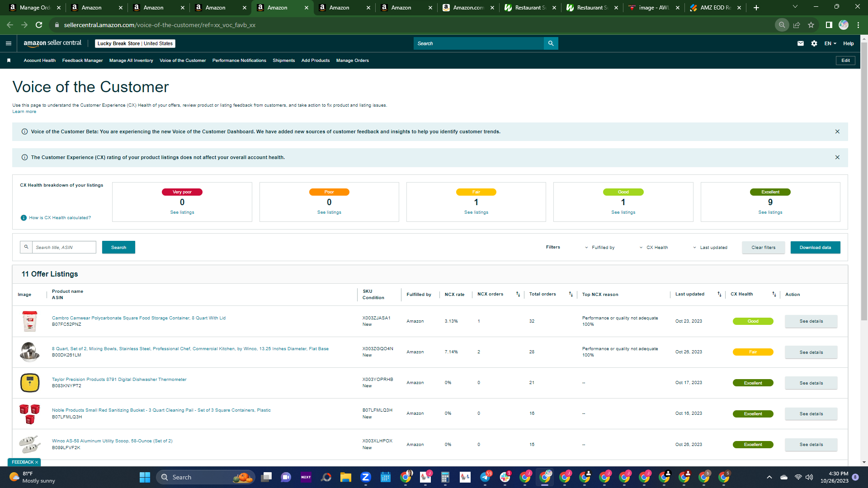
Task: Open Shipments navigation item
Action: pyautogui.click(x=284, y=61)
